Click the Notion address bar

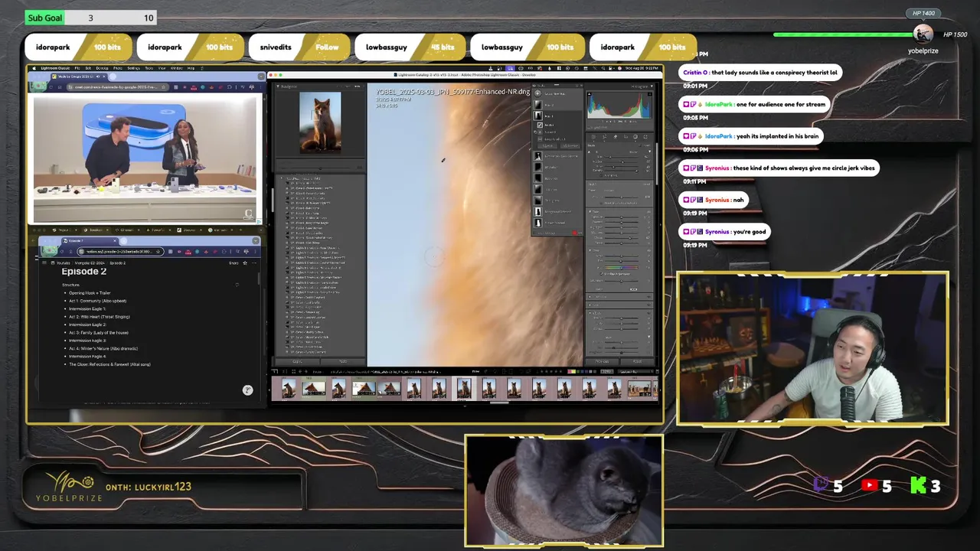(120, 252)
